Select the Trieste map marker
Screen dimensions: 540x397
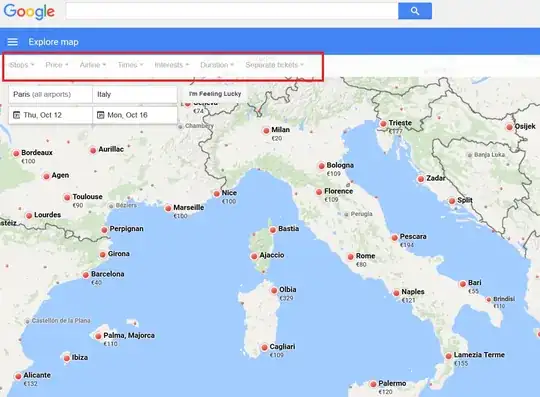pyautogui.click(x=383, y=124)
